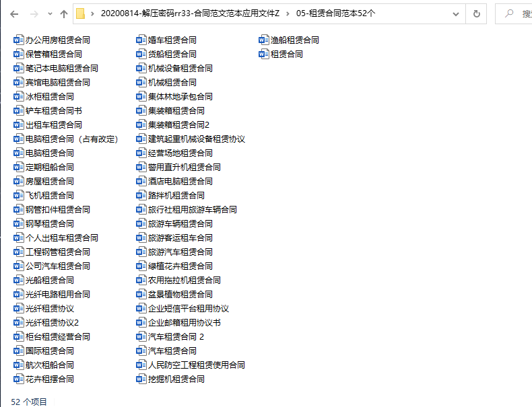532x407 pixels.
Task: Select file name 路拌机租赁合同
Action: pos(176,196)
